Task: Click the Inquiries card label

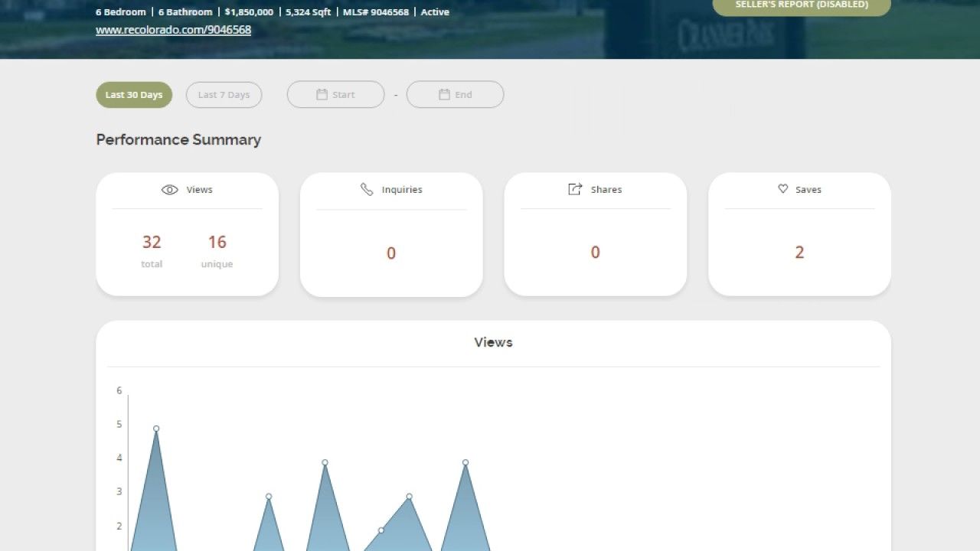Action: click(402, 190)
